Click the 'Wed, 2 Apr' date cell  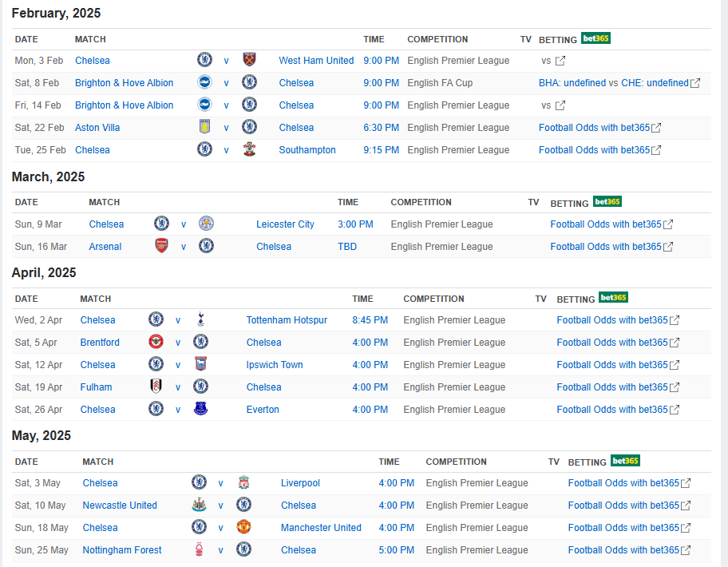pyautogui.click(x=38, y=320)
